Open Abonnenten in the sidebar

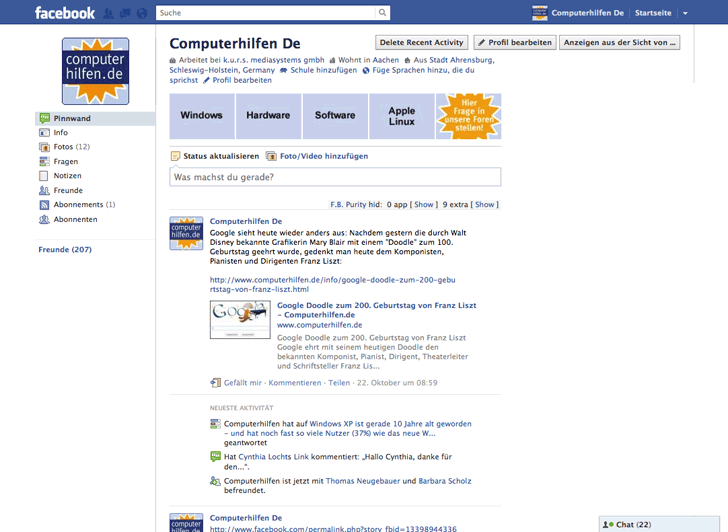coord(75,219)
